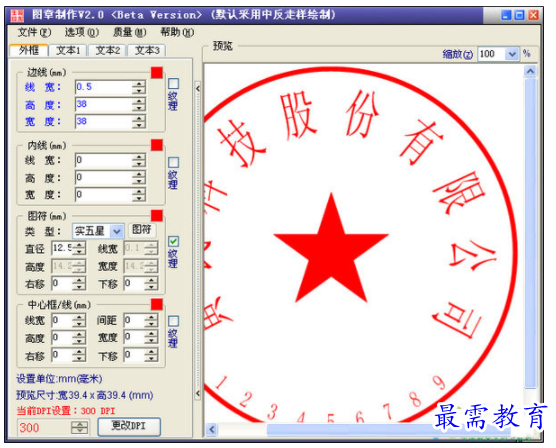Pick the 图符 red color swatch
The image size is (556, 448).
(x=157, y=216)
